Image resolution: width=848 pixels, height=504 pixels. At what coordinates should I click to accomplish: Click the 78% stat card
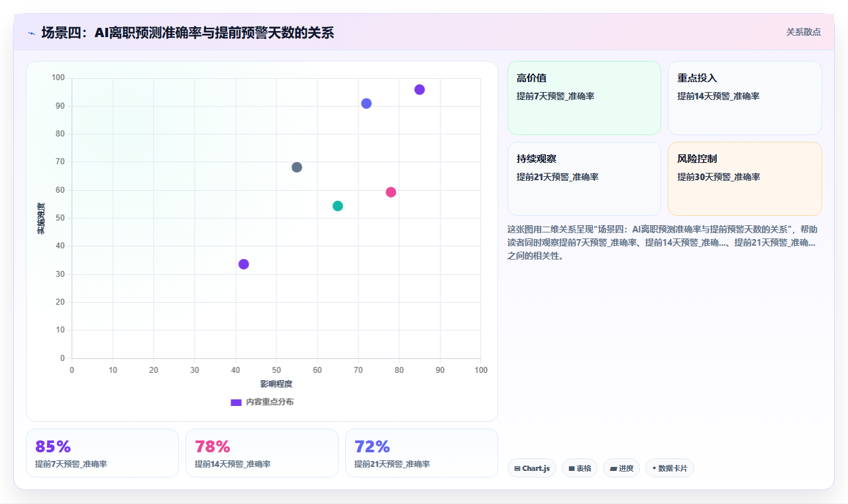tap(262, 453)
